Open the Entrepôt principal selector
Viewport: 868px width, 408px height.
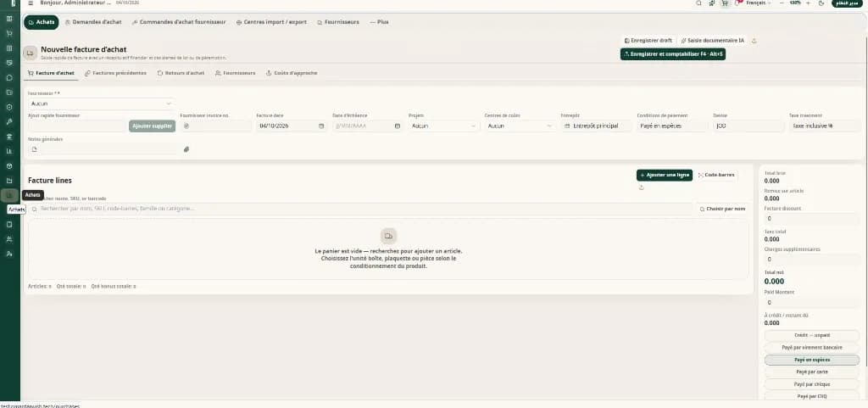click(596, 126)
